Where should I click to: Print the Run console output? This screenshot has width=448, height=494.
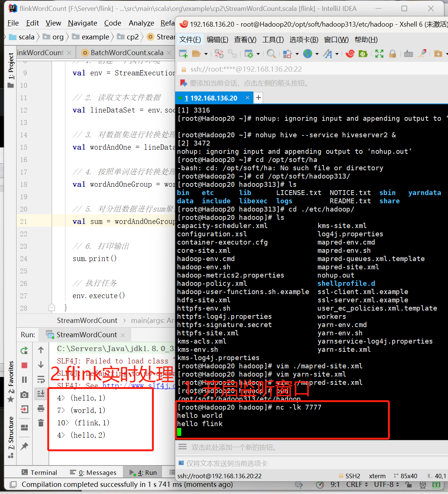click(41, 408)
